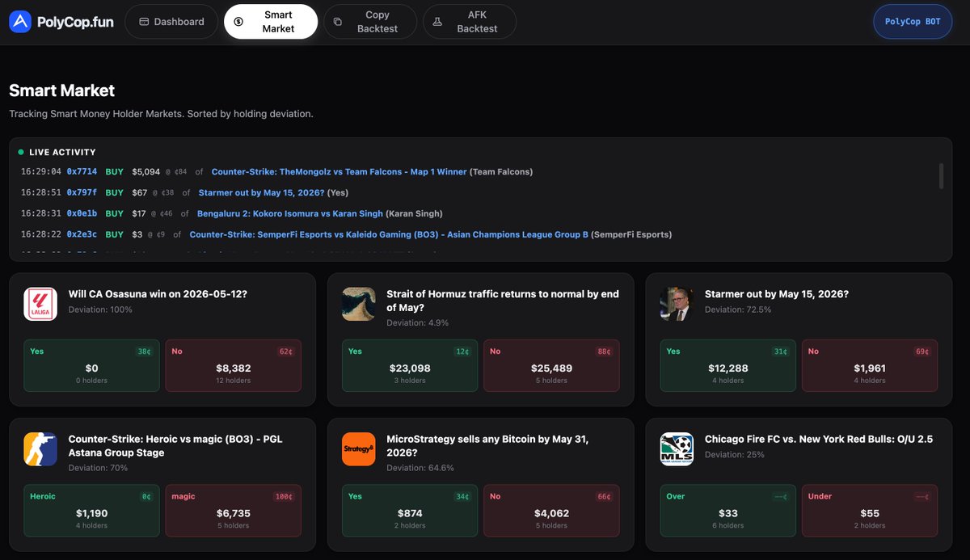This screenshot has height=560, width=970.
Task: Click the Smart Market dollar icon
Action: [238, 22]
